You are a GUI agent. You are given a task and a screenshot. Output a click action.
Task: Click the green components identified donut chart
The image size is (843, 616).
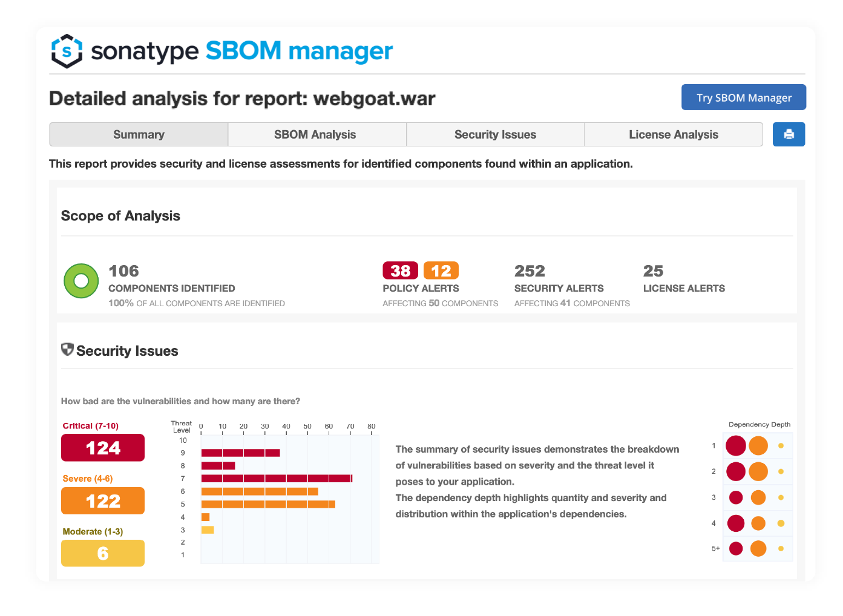tap(80, 281)
